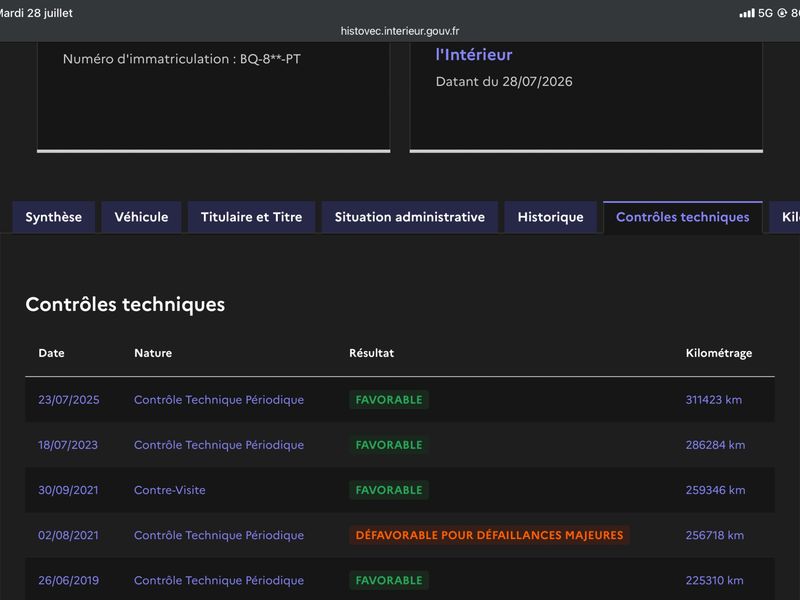
Task: Open the Synthèse tab
Action: click(x=54, y=217)
